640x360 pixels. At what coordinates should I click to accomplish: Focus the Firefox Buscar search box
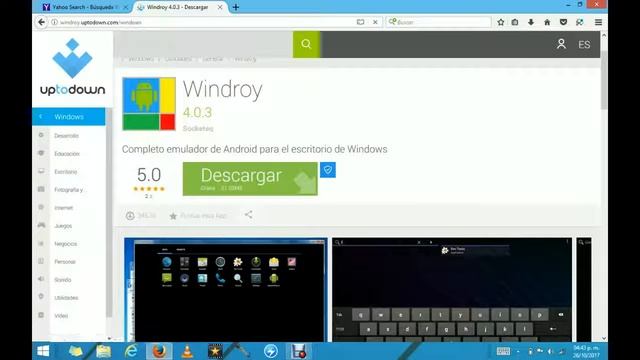pos(438,22)
